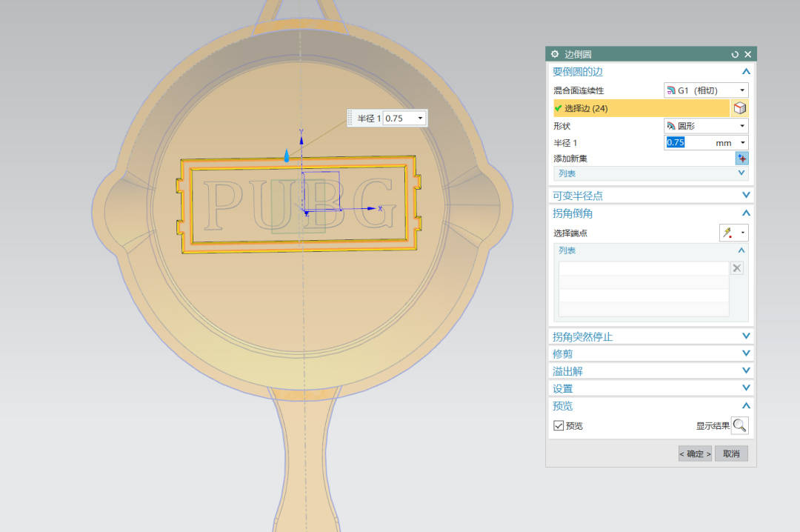Click the dialog settings gear icon
The height and width of the screenshot is (532, 800).
(556, 54)
